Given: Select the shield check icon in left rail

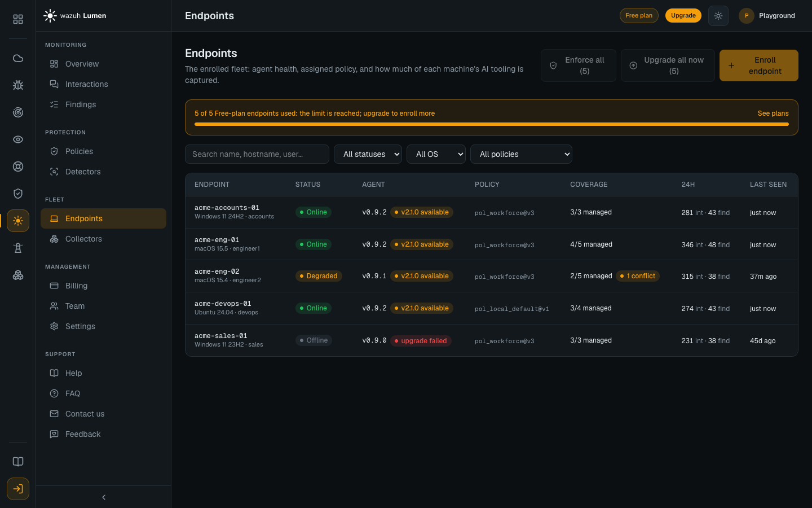Looking at the screenshot, I should (18, 194).
